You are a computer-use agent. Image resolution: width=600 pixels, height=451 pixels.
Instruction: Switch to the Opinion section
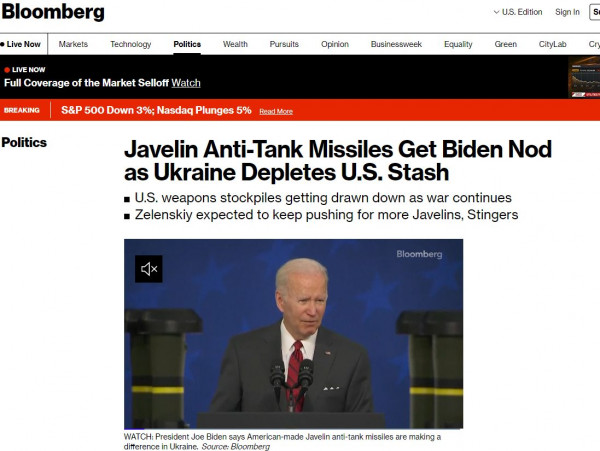[x=335, y=44]
